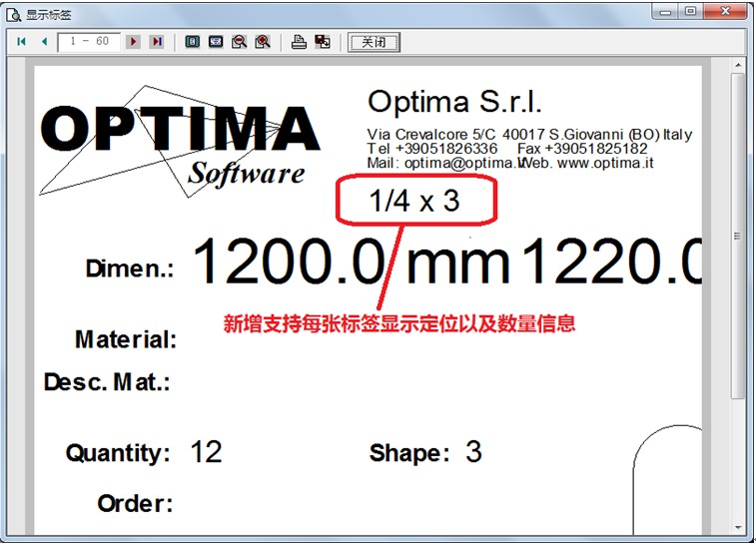This screenshot has height=545, width=756.
Task: Click the vertical scrollbar thumb
Action: pos(738,236)
